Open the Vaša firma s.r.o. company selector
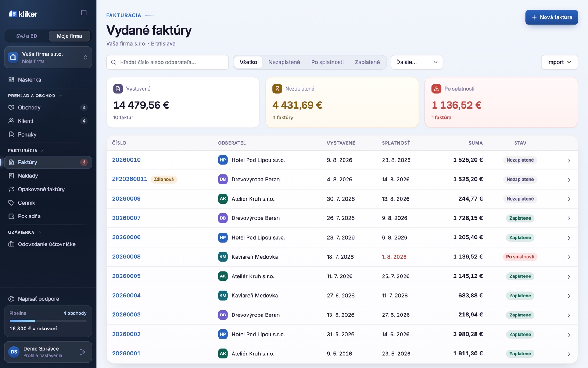The height and width of the screenshot is (368, 588). 48,57
